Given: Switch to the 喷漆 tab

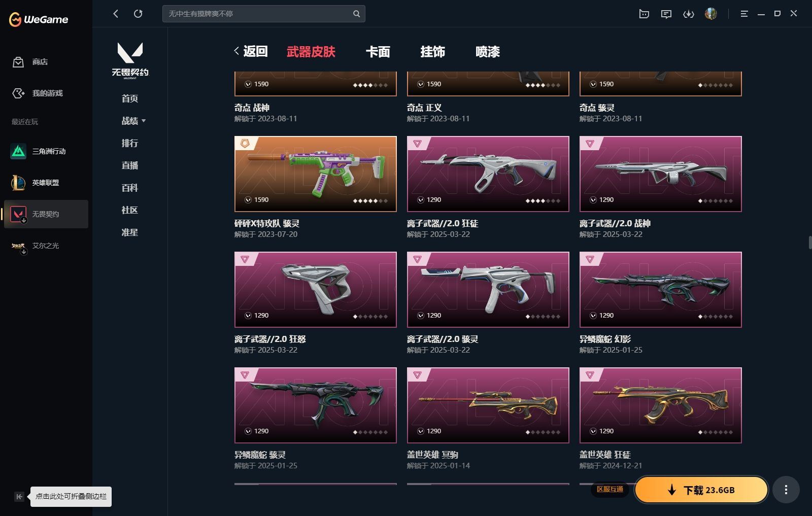Looking at the screenshot, I should 488,52.
